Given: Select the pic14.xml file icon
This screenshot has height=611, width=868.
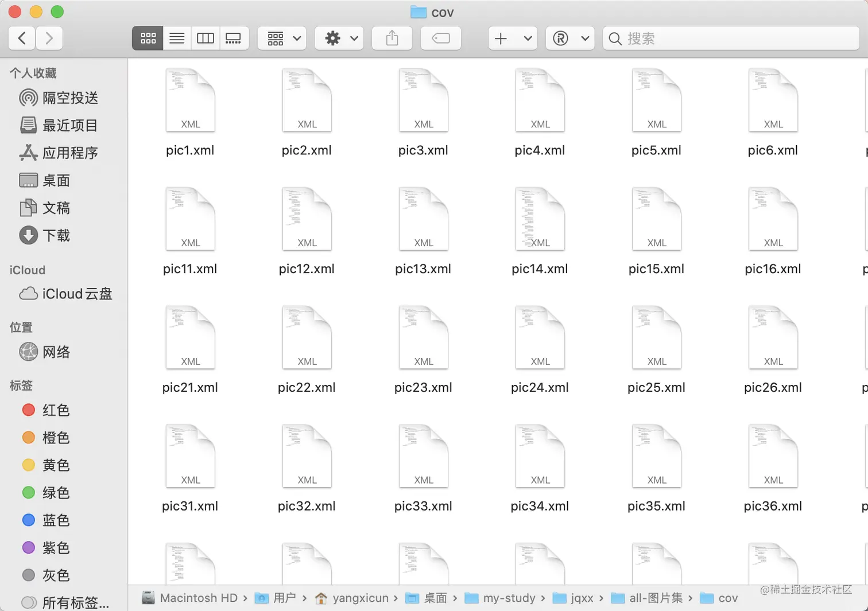Looking at the screenshot, I should click(540, 219).
